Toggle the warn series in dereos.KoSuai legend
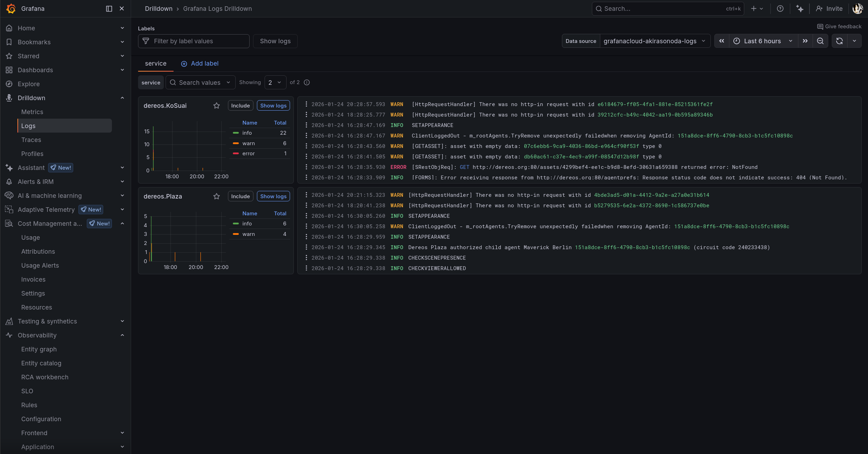The height and width of the screenshot is (454, 868). [x=249, y=143]
